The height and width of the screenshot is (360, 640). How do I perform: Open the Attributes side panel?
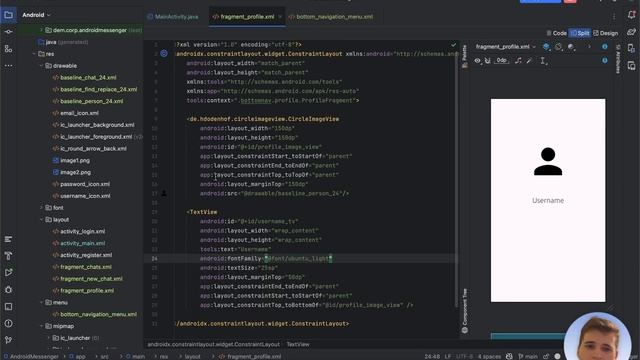point(618,59)
